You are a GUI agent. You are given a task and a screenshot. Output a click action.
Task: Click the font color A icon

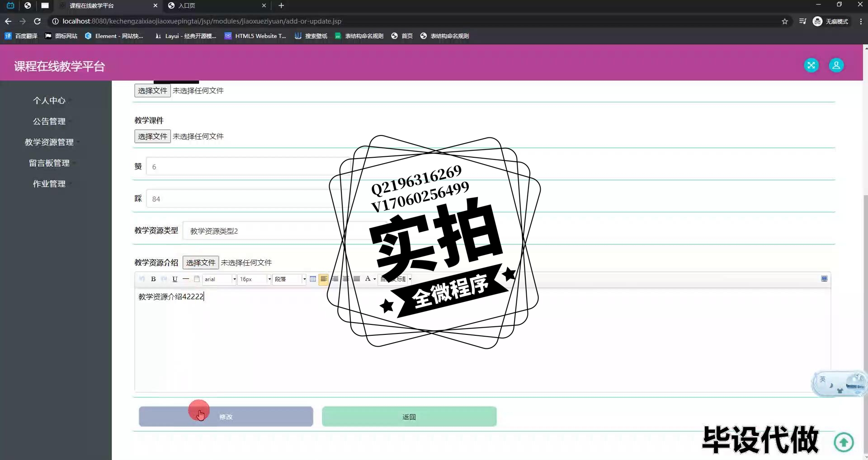(x=368, y=279)
